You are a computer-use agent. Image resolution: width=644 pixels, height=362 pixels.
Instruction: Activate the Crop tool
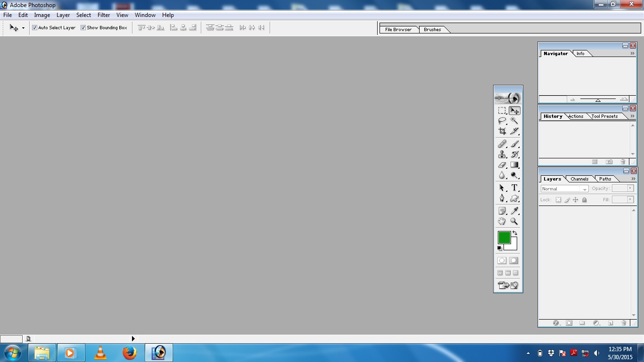coord(502,131)
